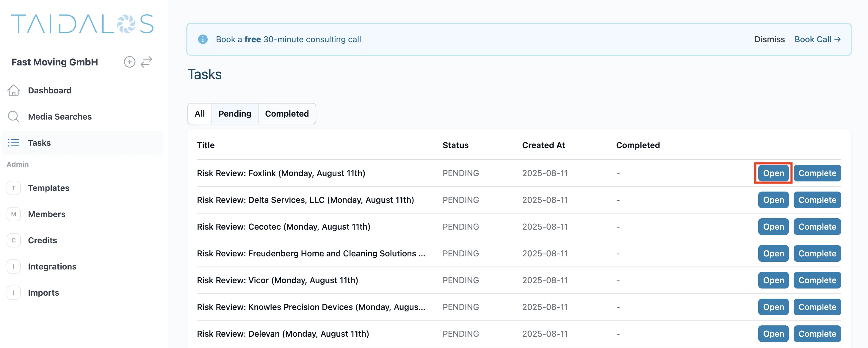868x348 pixels.
Task: Open the Cecotec risk review task
Action: click(773, 227)
